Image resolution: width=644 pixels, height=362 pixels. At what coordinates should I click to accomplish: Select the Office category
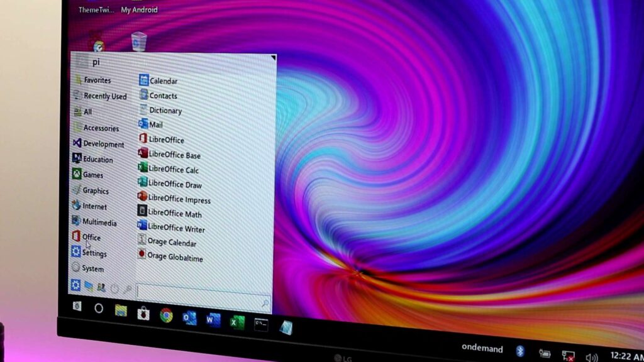(x=86, y=237)
